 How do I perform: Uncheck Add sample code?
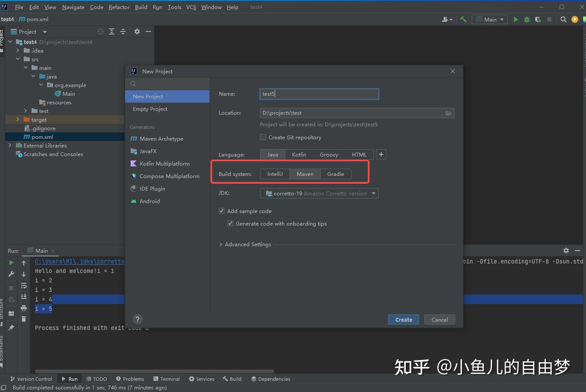pos(222,211)
